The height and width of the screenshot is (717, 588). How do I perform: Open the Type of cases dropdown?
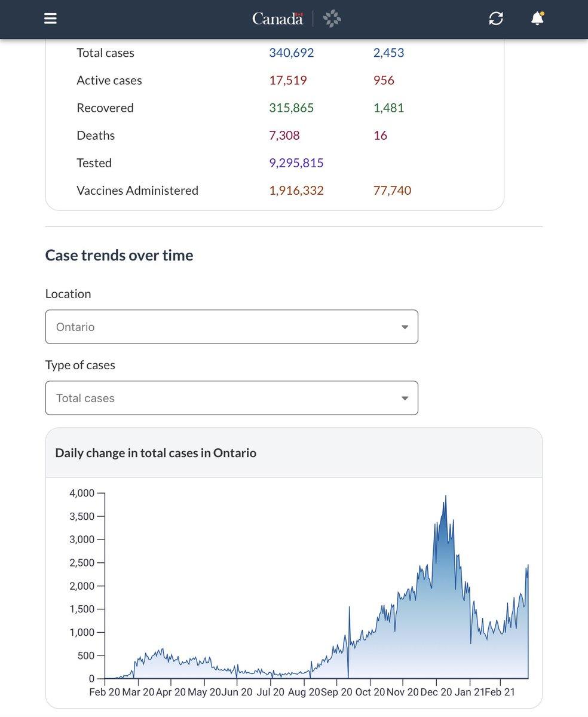tap(231, 398)
